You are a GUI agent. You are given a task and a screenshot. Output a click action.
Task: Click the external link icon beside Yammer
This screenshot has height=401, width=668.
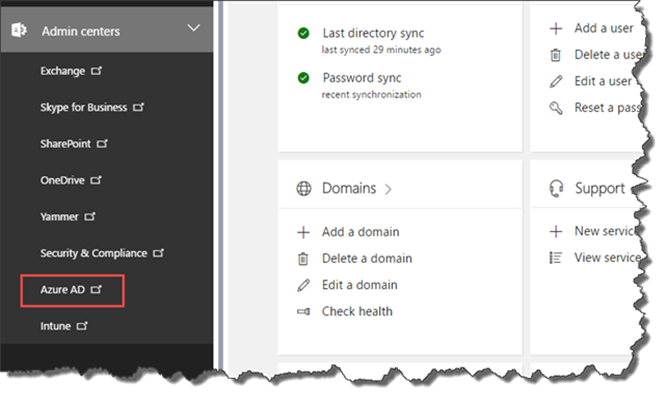pyautogui.click(x=90, y=216)
